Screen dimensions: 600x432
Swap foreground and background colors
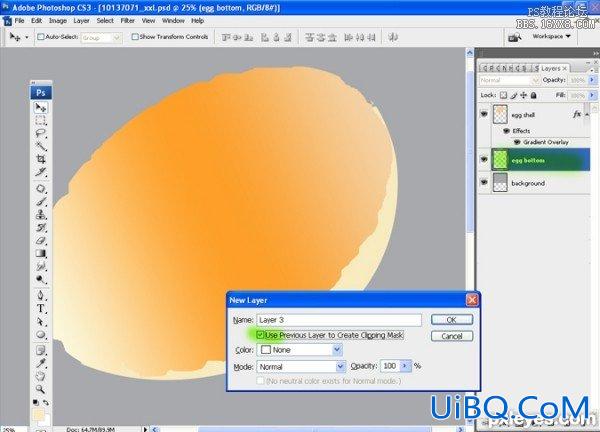[46, 403]
